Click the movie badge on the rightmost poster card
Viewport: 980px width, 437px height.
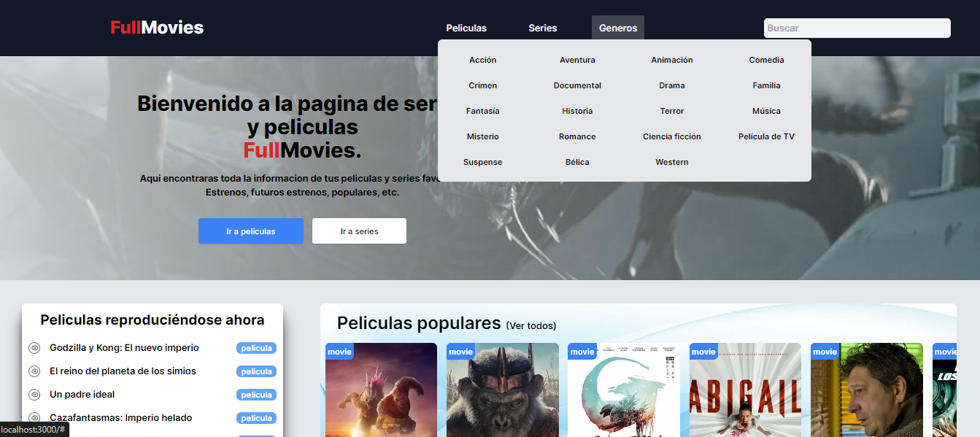point(945,351)
